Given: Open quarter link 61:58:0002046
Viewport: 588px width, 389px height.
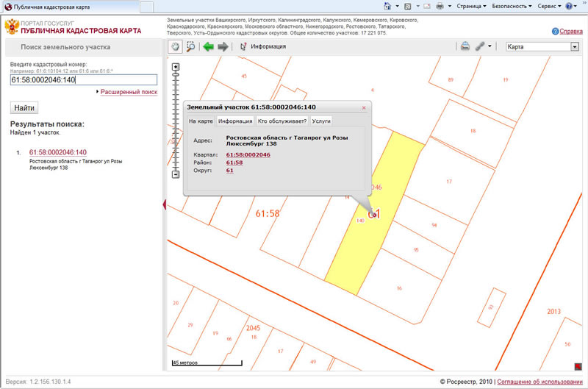Looking at the screenshot, I should point(248,154).
